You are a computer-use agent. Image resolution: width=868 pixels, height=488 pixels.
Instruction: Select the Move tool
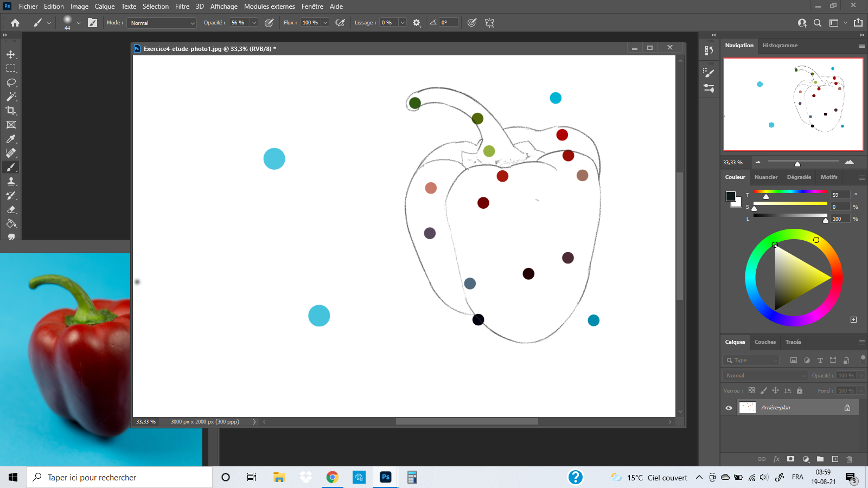[x=11, y=54]
